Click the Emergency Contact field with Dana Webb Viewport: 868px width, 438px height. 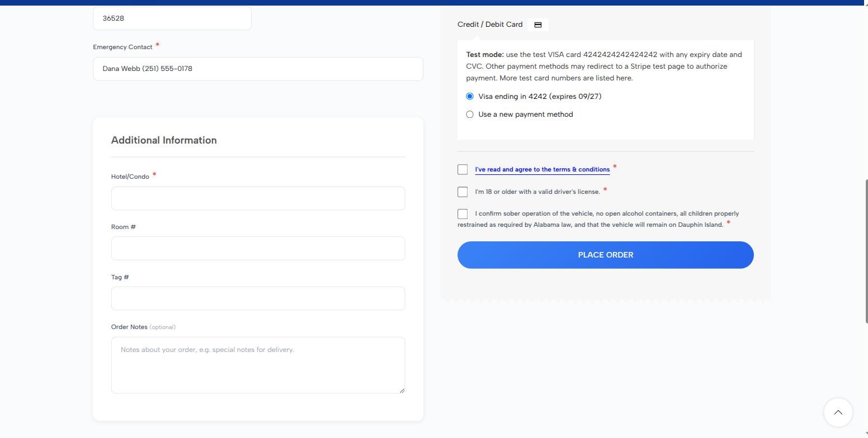pyautogui.click(x=258, y=69)
